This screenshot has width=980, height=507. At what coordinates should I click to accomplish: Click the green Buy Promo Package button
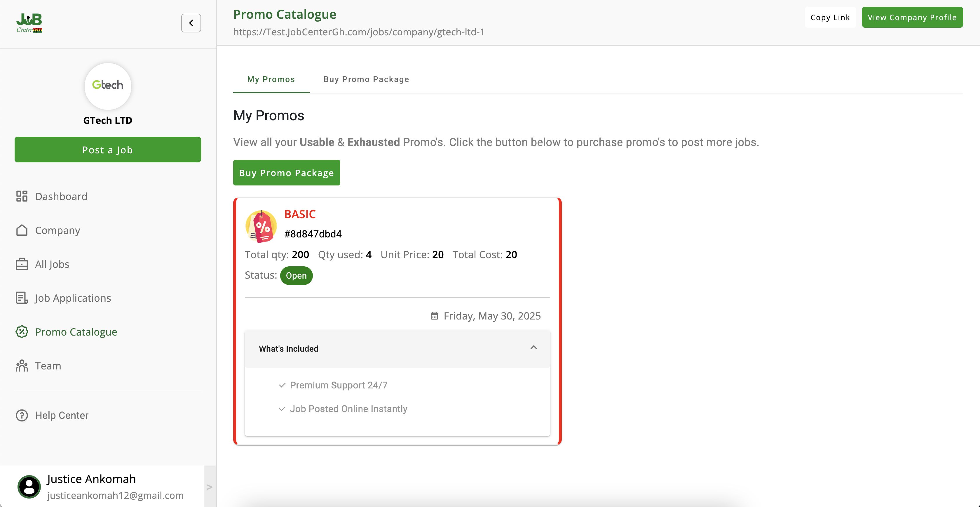[286, 172]
